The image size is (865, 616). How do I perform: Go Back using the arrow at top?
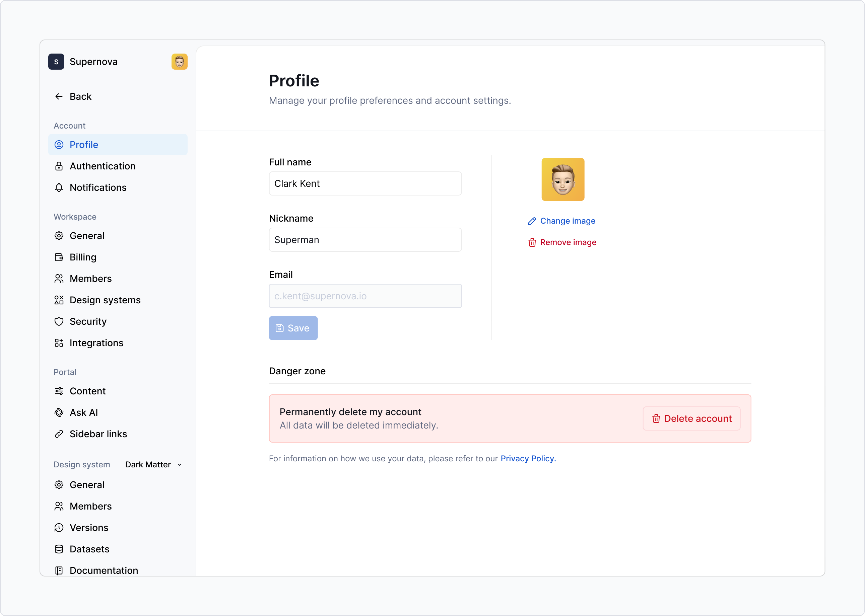(x=59, y=96)
